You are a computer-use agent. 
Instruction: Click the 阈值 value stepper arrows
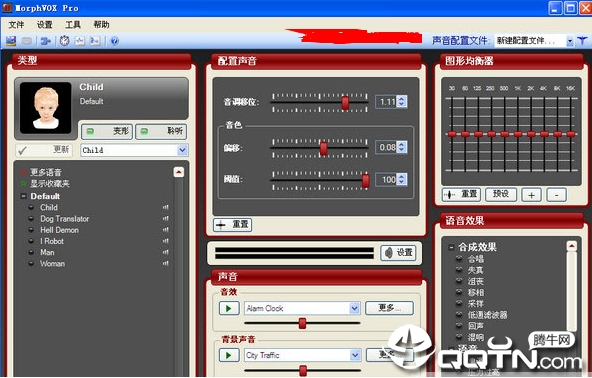402,179
